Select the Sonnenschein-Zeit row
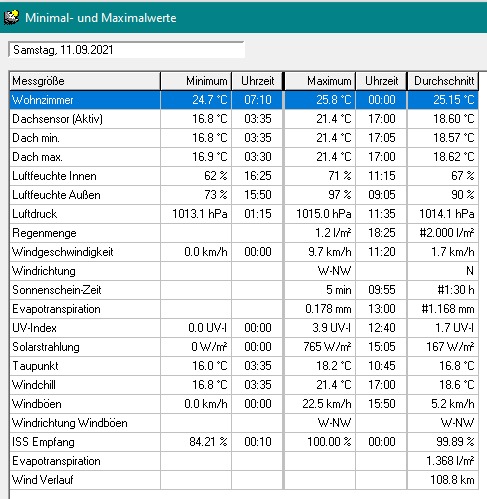 244,290
